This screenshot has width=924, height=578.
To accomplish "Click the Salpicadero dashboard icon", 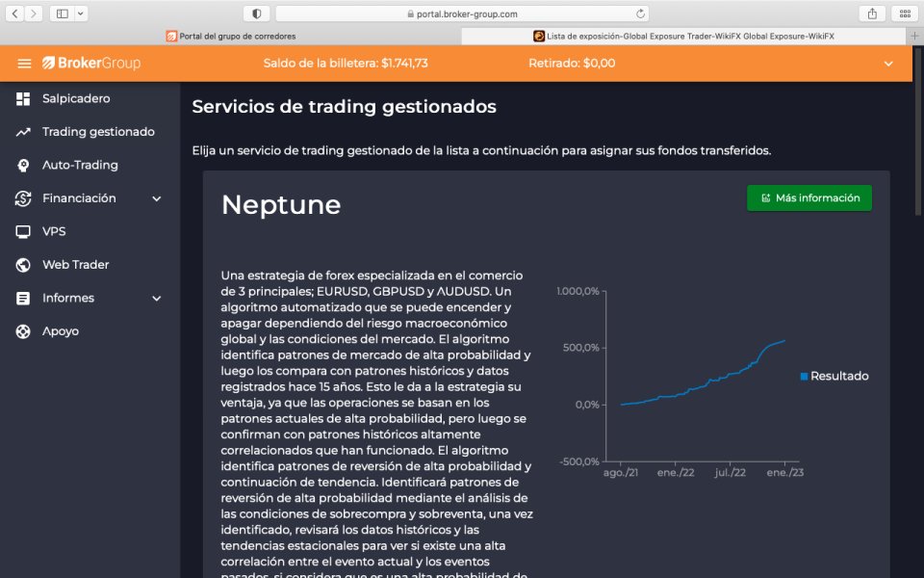I will coord(23,98).
